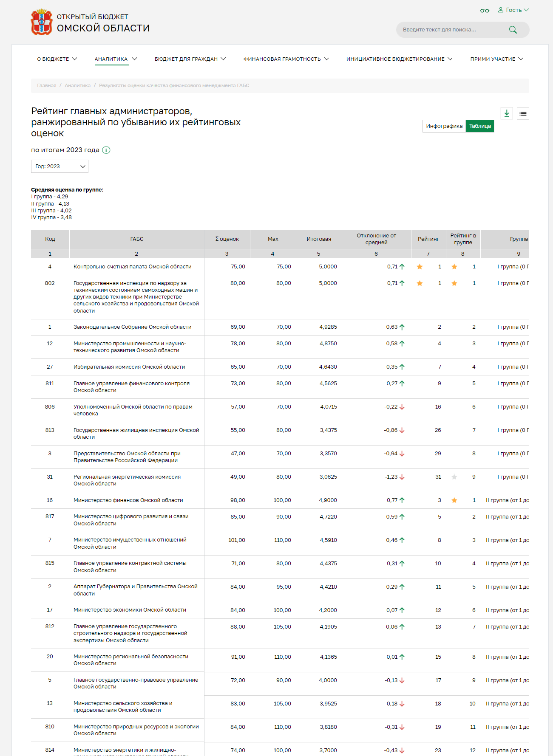The image size is (553, 756).
Task: Switch view to Инфографика
Action: tap(444, 126)
